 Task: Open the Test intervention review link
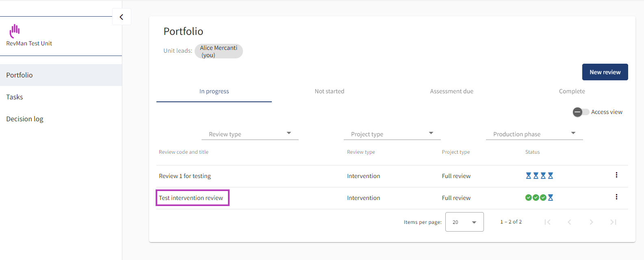click(191, 198)
